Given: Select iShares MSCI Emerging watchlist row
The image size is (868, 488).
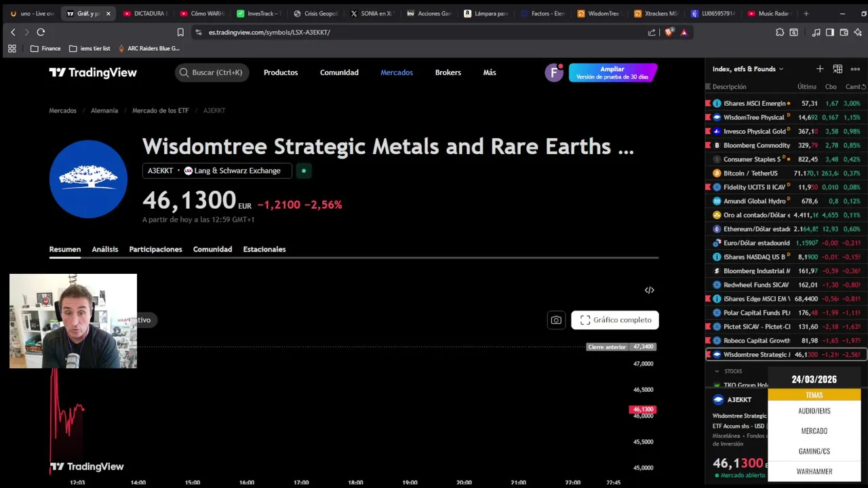Looking at the screenshot, I should pyautogui.click(x=787, y=104).
